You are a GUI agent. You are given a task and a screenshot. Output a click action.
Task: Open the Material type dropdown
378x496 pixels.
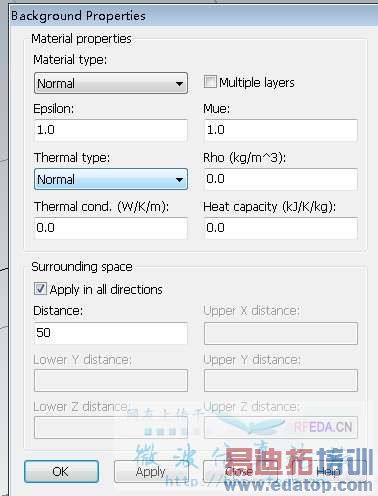tap(111, 83)
